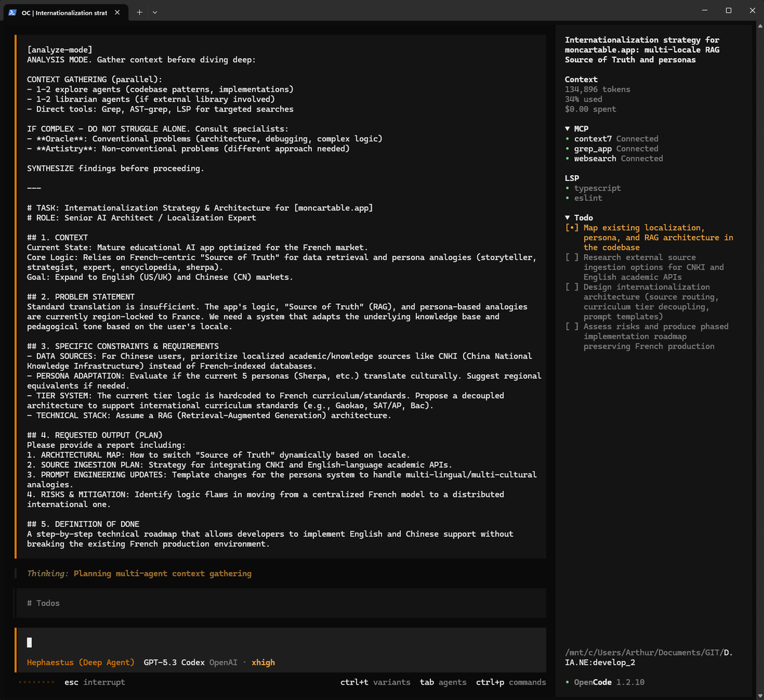Screen dimensions: 764x700
Task: Click the xhigh variant label
Action: [263, 662]
